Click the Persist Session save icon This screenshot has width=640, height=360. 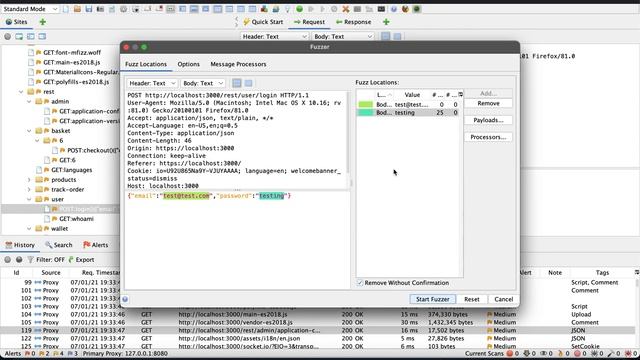[89, 9]
